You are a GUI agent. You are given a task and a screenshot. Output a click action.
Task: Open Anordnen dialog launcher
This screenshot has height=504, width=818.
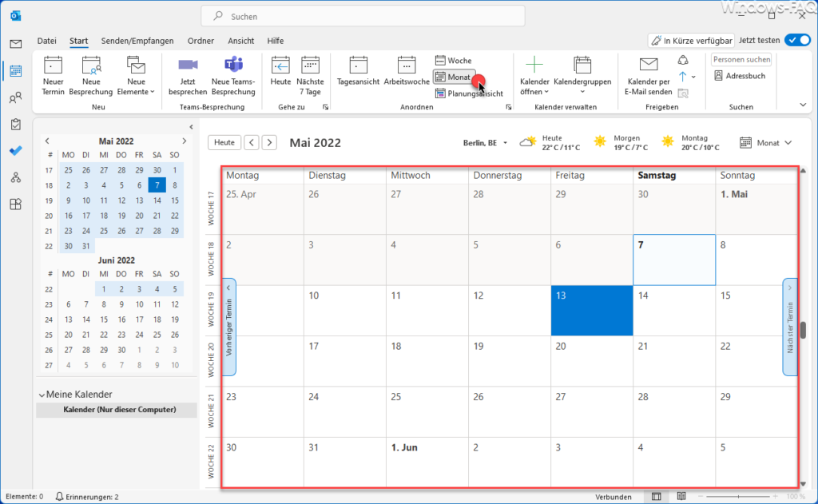coord(509,107)
